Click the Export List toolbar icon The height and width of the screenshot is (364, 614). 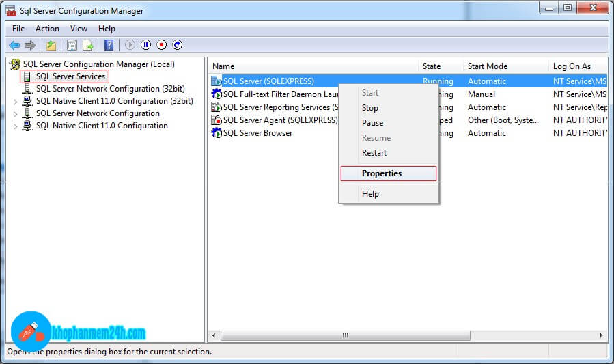click(88, 45)
